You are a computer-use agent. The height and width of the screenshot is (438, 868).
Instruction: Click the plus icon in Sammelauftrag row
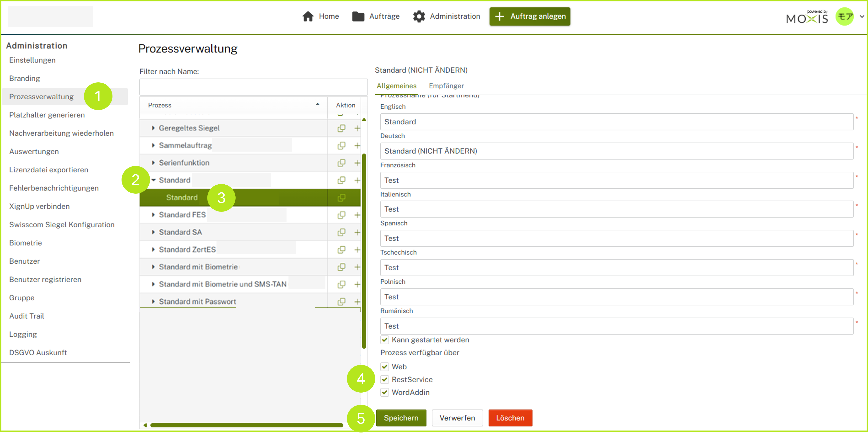(x=357, y=145)
